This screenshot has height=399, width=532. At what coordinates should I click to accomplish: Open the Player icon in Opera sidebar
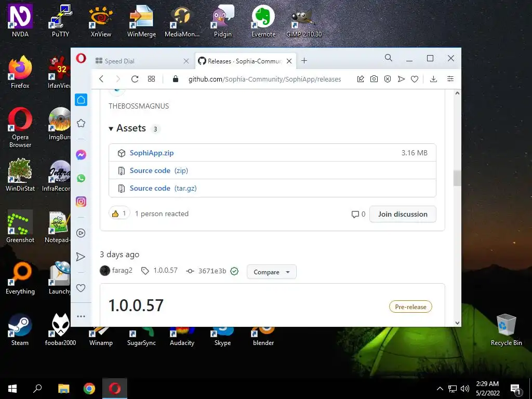(x=81, y=233)
